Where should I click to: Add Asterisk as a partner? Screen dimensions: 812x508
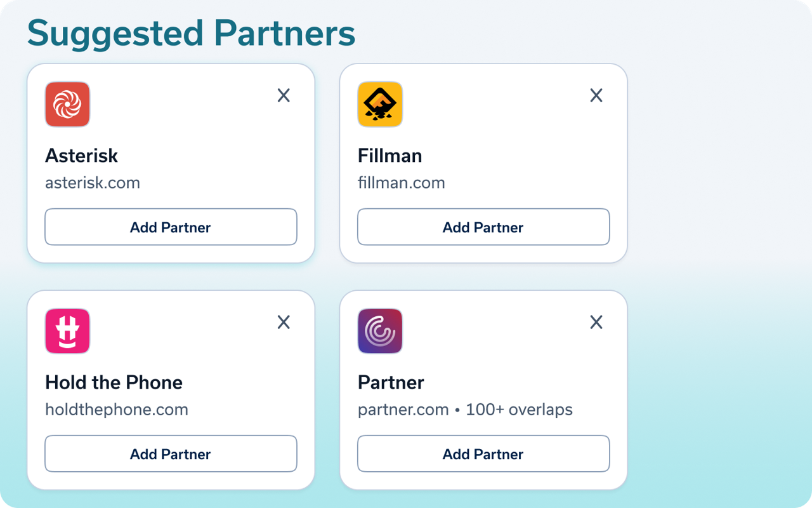point(171,227)
